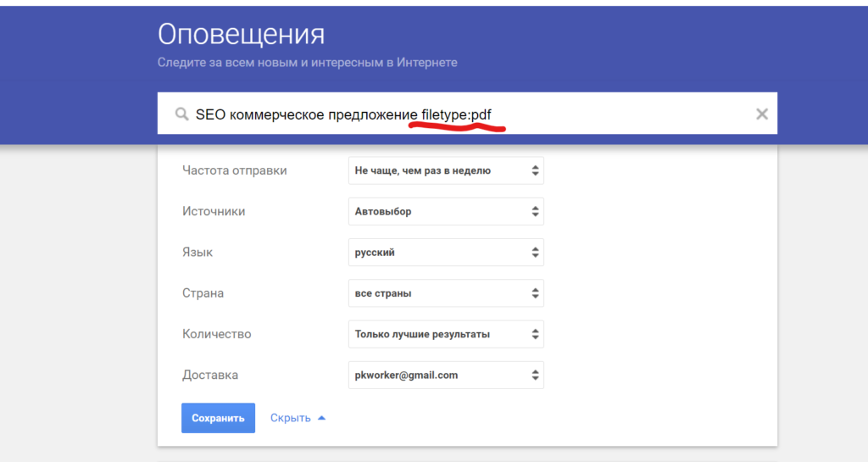Viewport: 868px width, 462px height.
Task: Click the arrows icon beside pkworker@gmail.com
Action: (535, 376)
